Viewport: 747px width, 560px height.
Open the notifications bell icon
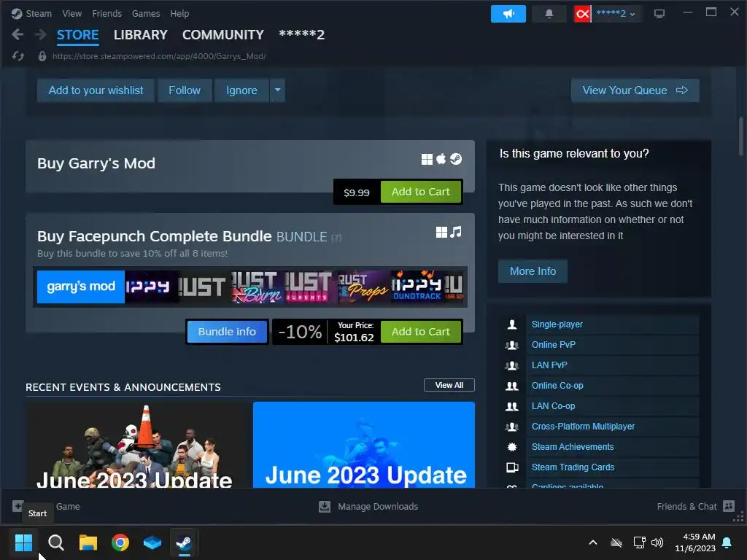click(x=549, y=14)
